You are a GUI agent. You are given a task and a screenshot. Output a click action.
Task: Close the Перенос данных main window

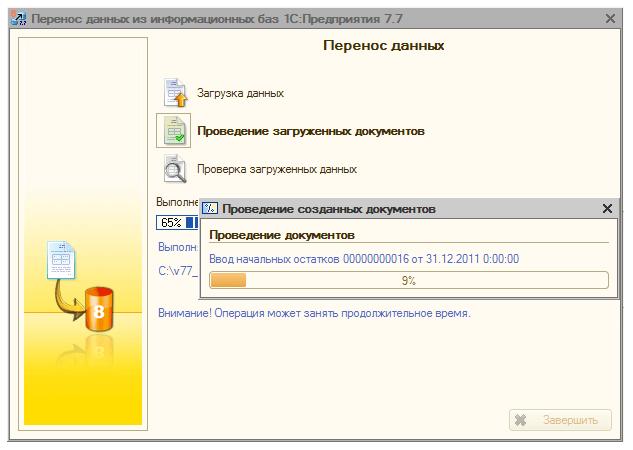click(x=610, y=19)
